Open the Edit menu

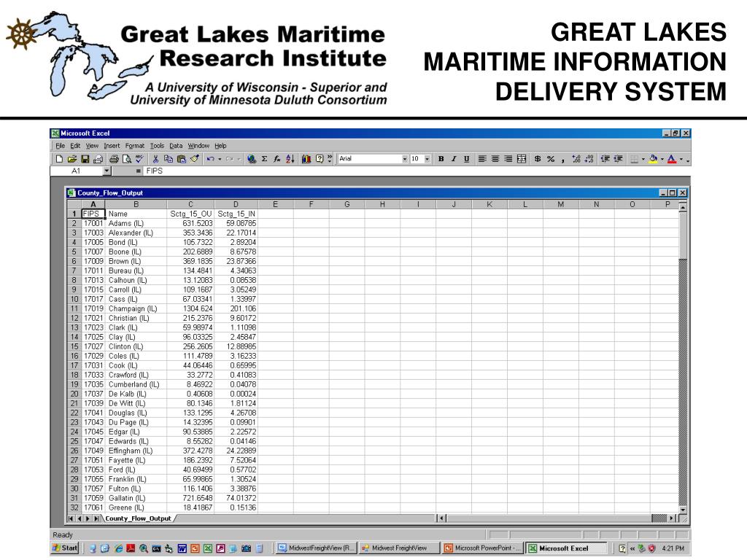[75, 146]
